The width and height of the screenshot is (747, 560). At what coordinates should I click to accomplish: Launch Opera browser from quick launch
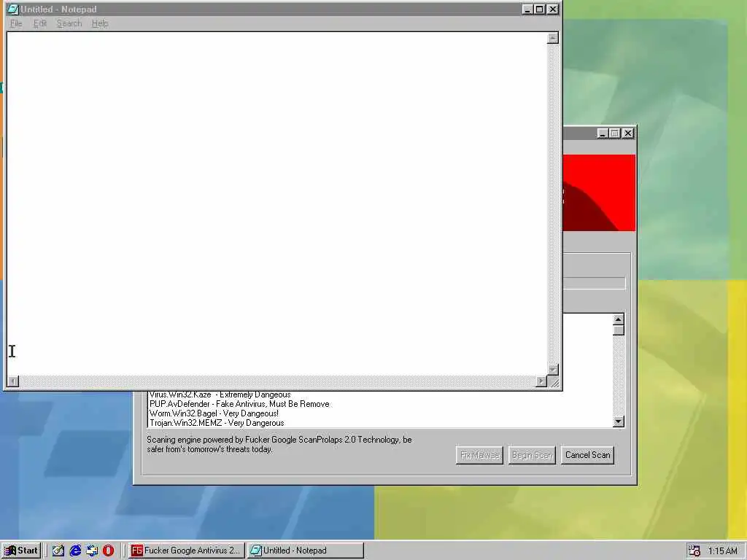[x=108, y=551]
